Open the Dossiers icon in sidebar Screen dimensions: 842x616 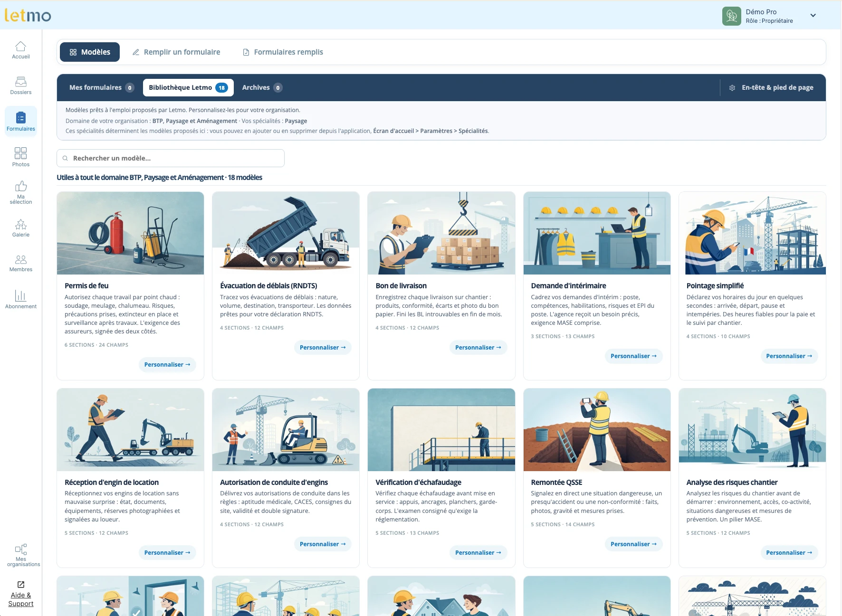[21, 82]
